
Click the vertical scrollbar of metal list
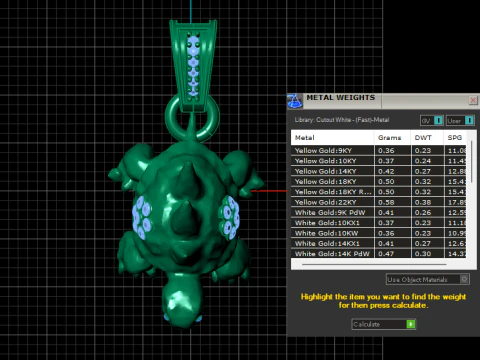click(x=472, y=162)
